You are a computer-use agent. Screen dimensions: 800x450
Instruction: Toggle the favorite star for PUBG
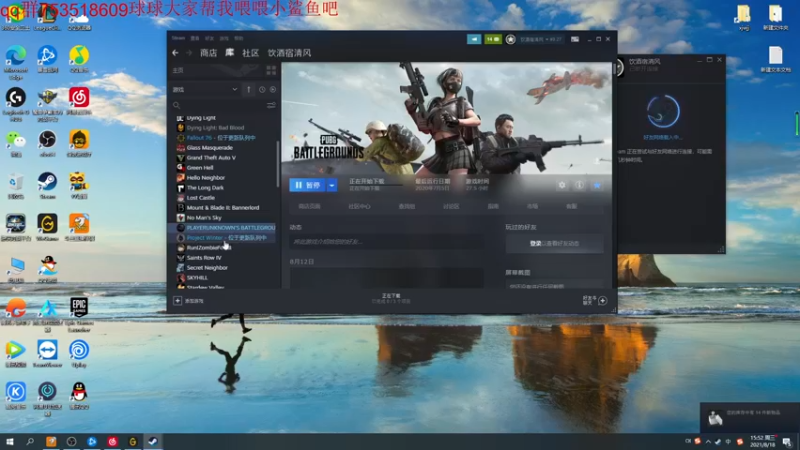[596, 185]
